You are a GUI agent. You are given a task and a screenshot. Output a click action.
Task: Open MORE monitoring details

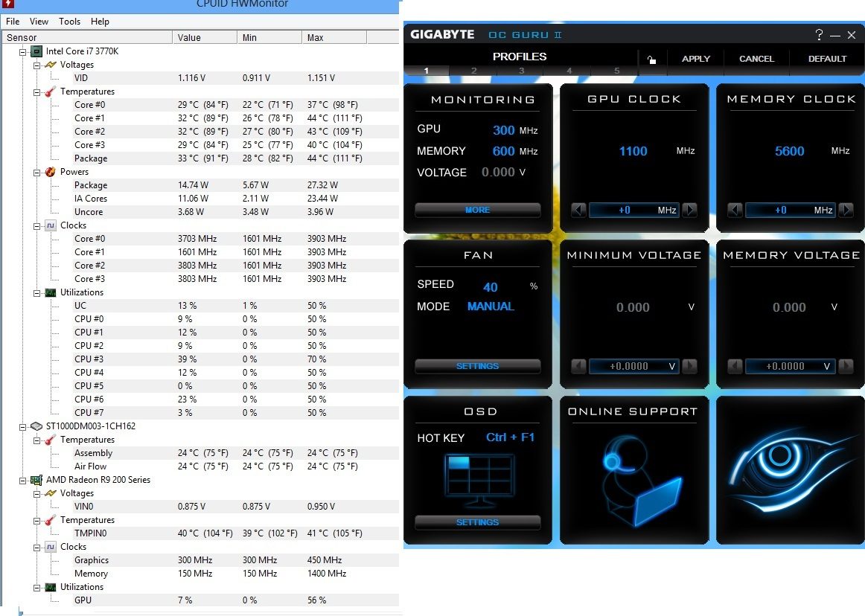[478, 210]
